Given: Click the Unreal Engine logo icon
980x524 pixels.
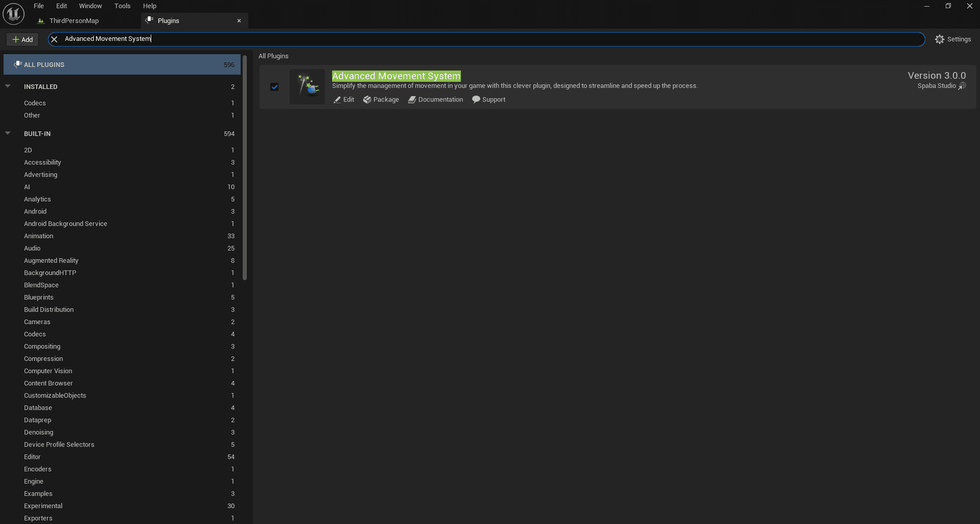Looking at the screenshot, I should click(x=14, y=14).
